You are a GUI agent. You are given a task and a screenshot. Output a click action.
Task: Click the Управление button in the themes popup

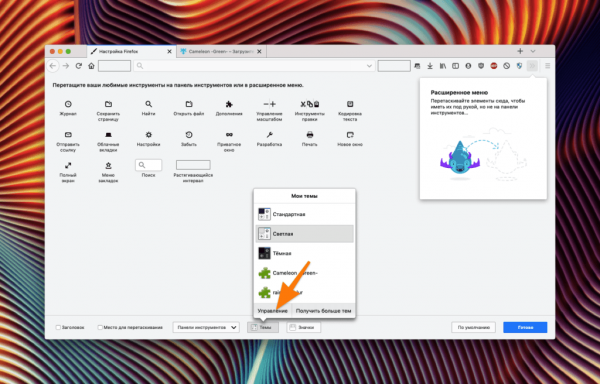(272, 311)
